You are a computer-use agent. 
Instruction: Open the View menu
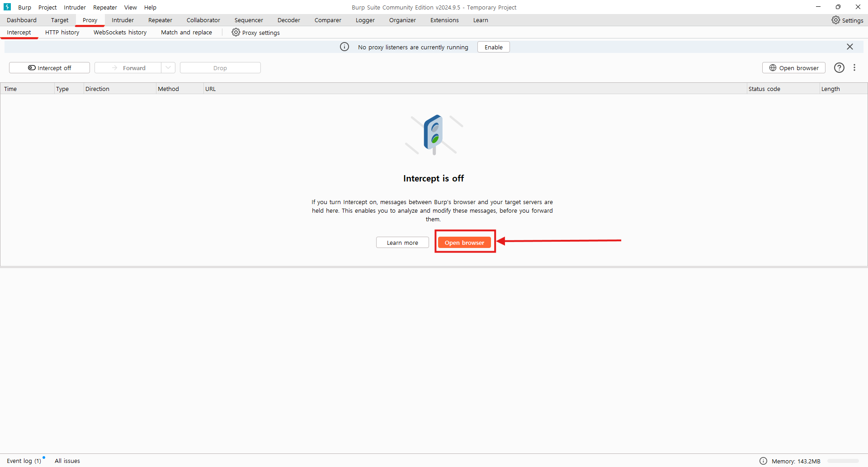point(130,7)
